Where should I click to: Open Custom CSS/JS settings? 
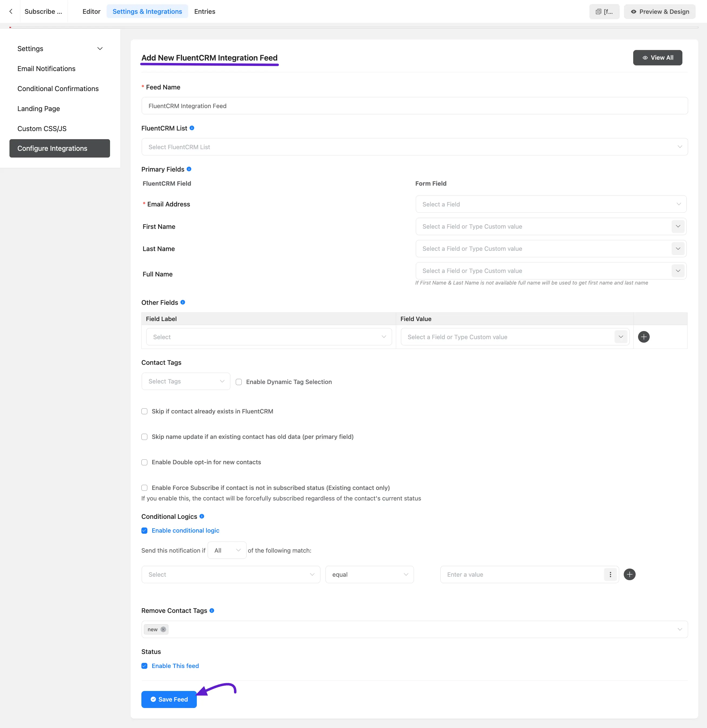tap(42, 129)
